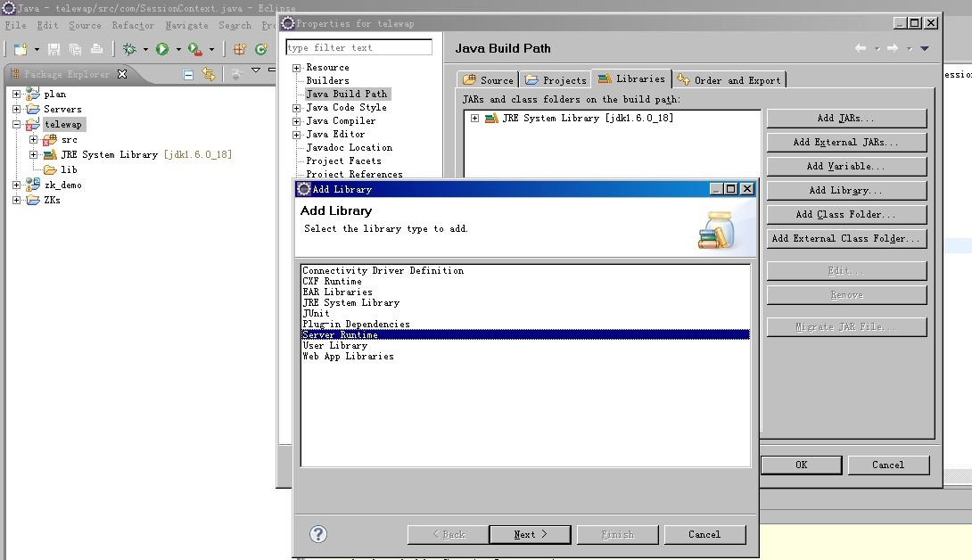This screenshot has height=560, width=972.
Task: Click the filter text input field
Action: [358, 46]
